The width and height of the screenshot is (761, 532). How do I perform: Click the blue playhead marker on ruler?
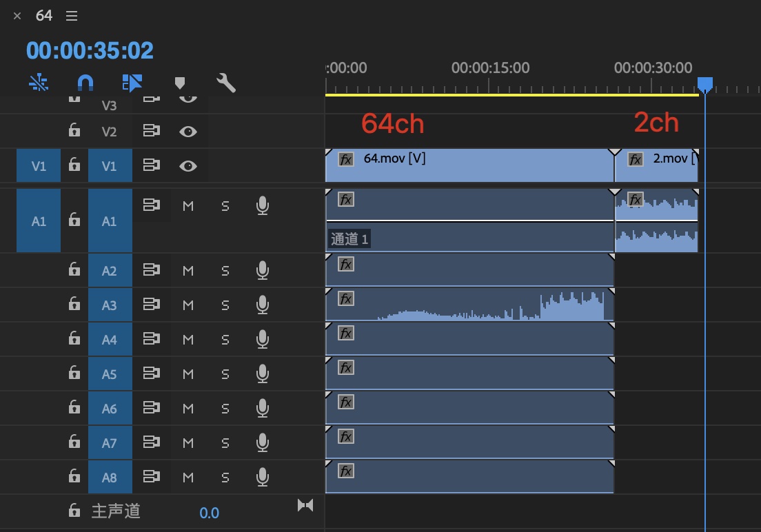(x=704, y=85)
